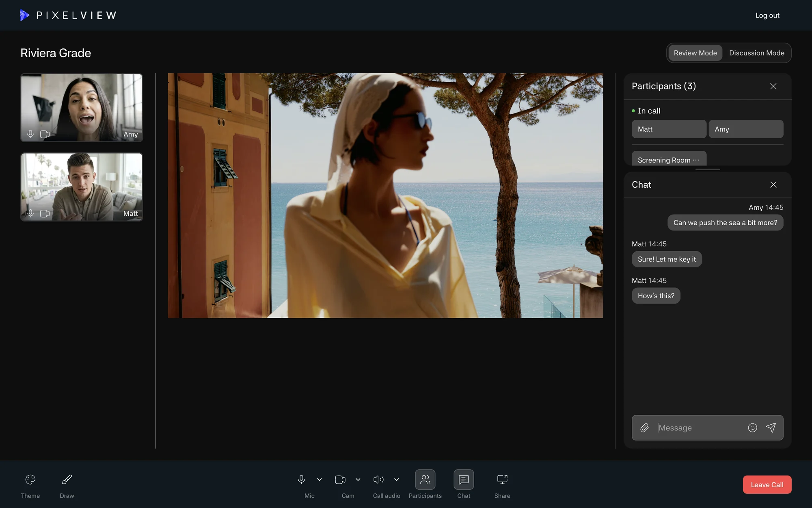This screenshot has height=508, width=812.
Task: Click Matt's video thumbnail
Action: click(x=82, y=187)
